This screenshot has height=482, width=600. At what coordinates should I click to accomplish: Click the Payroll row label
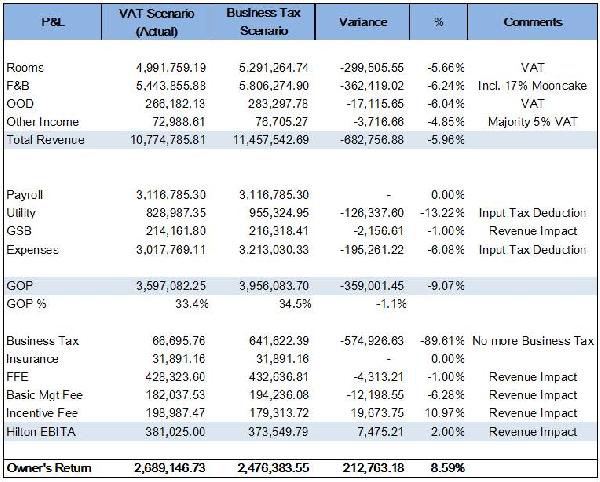click(24, 195)
